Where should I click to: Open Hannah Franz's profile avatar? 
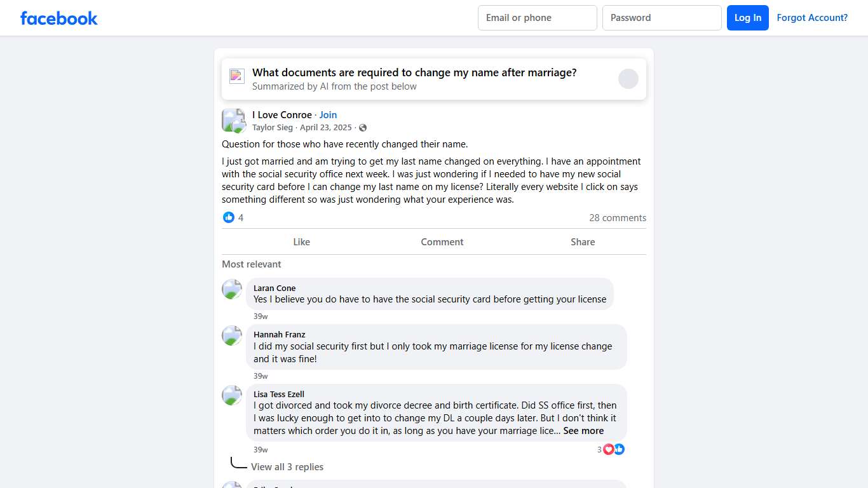pyautogui.click(x=232, y=335)
